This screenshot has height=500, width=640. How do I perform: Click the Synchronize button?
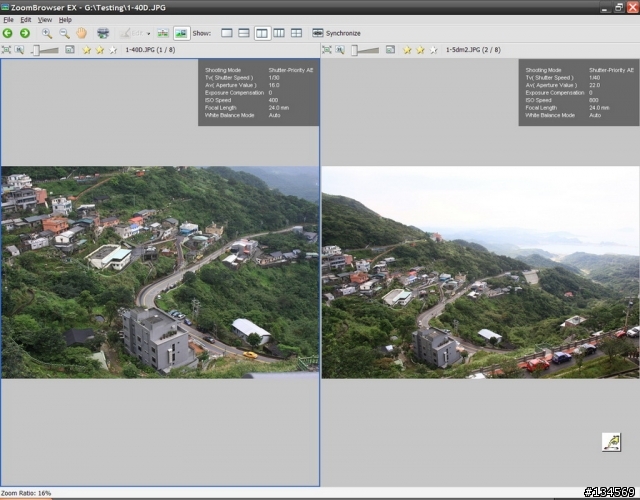pyautogui.click(x=336, y=33)
